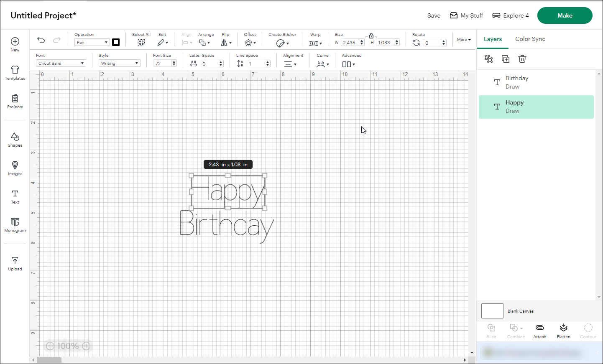Click the Make button

click(565, 15)
